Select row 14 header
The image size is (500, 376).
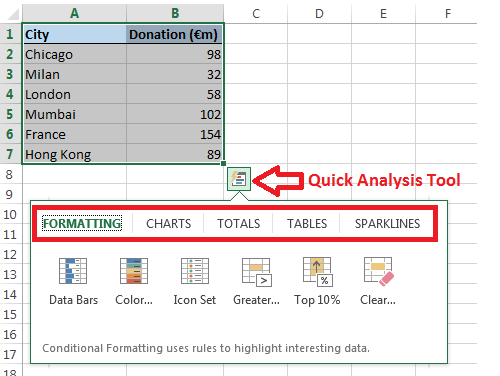pos(10,294)
